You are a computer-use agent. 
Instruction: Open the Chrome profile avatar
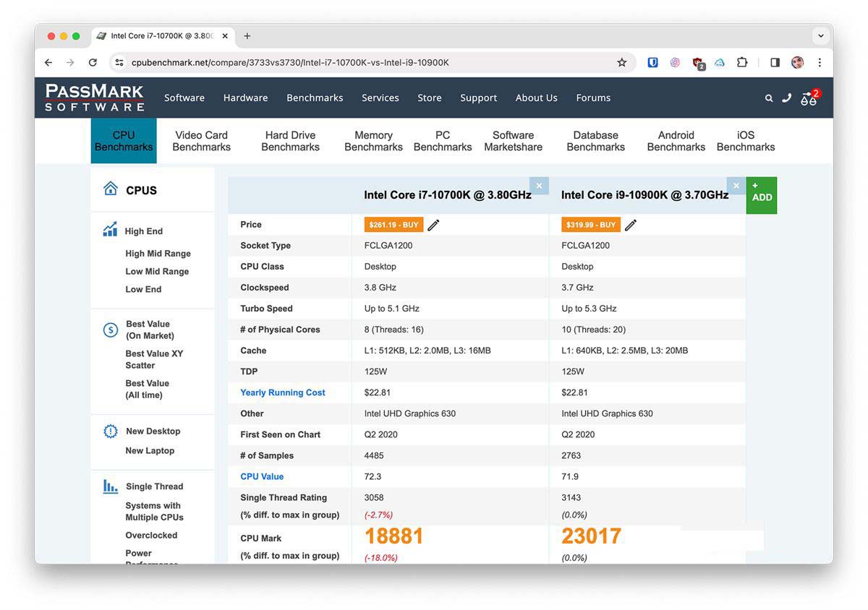tap(797, 63)
